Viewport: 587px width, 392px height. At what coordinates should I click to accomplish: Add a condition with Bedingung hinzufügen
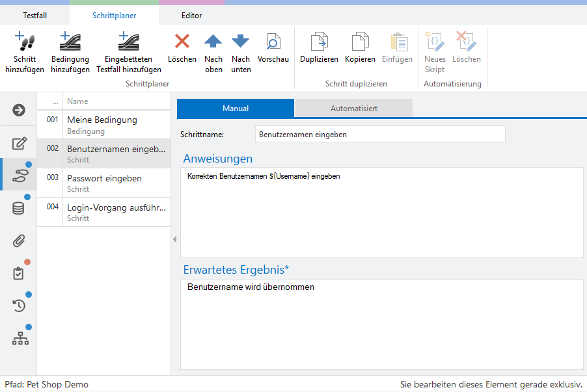[x=70, y=42]
